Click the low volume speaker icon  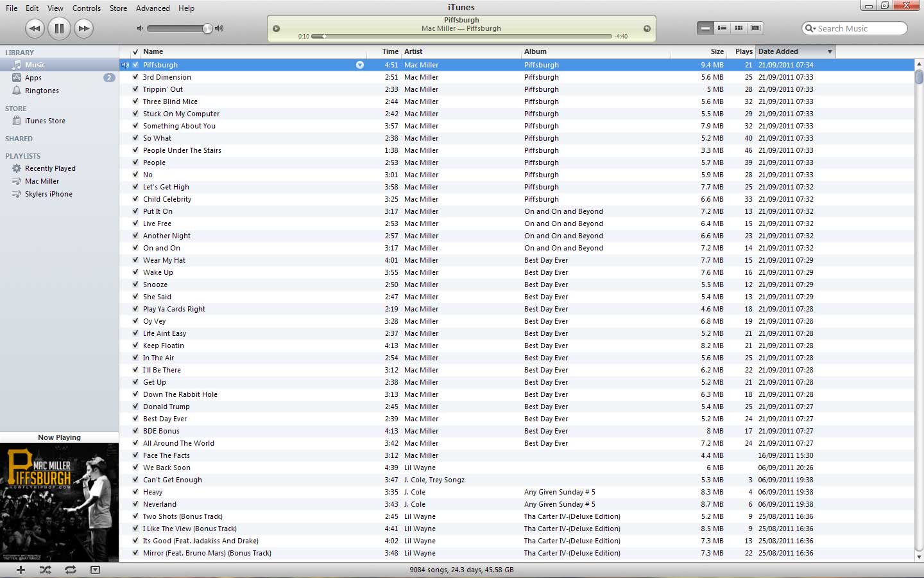140,28
